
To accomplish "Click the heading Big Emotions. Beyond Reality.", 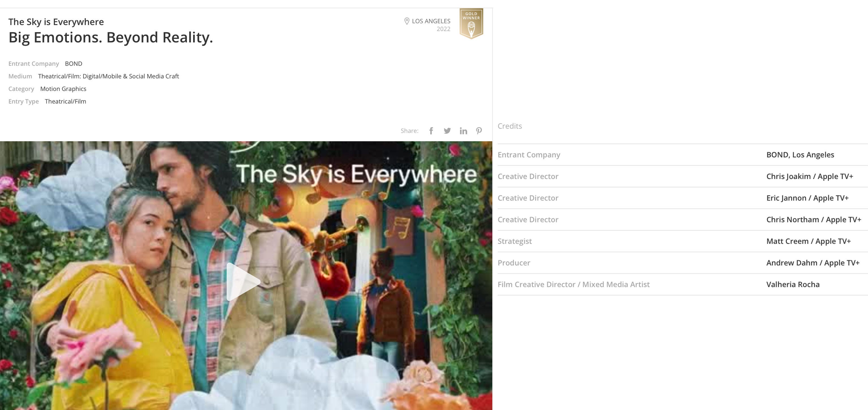I will [110, 37].
